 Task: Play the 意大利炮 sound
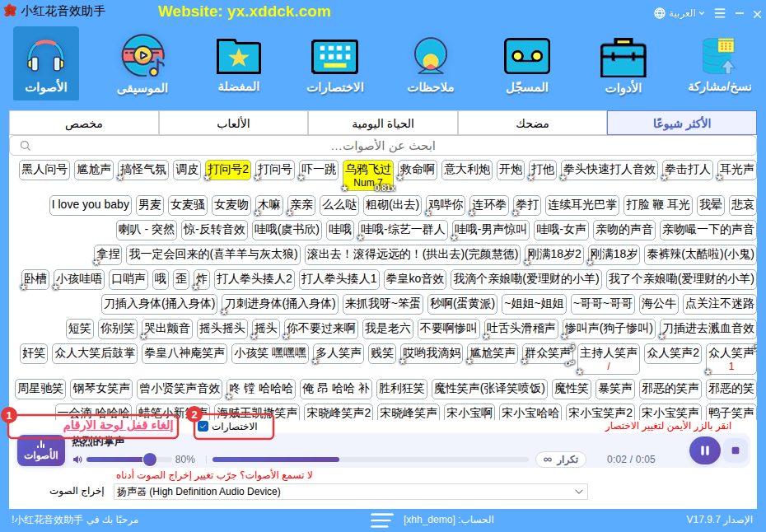[x=466, y=170]
